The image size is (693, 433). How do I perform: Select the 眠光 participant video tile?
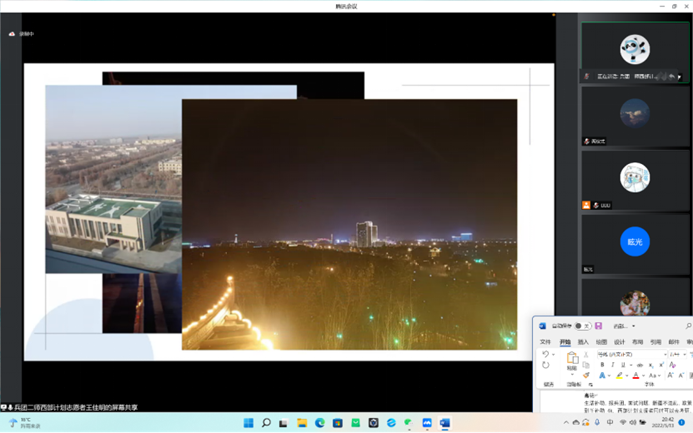[634, 241]
